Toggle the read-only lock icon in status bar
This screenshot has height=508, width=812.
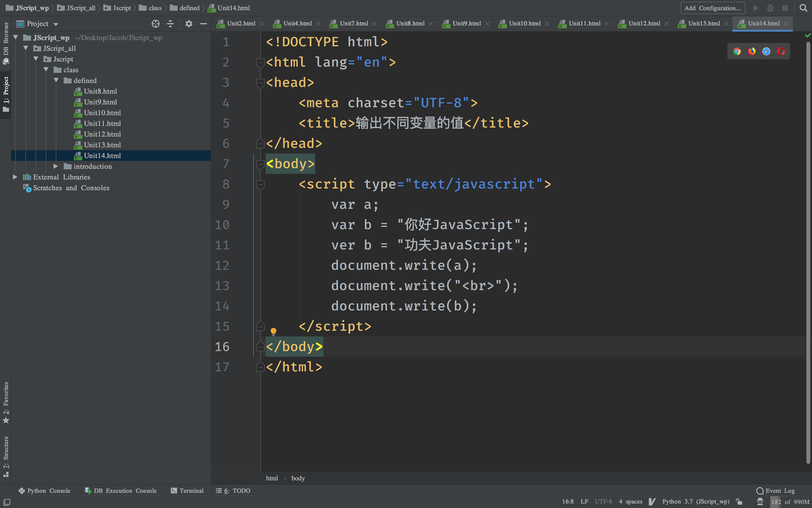(739, 502)
